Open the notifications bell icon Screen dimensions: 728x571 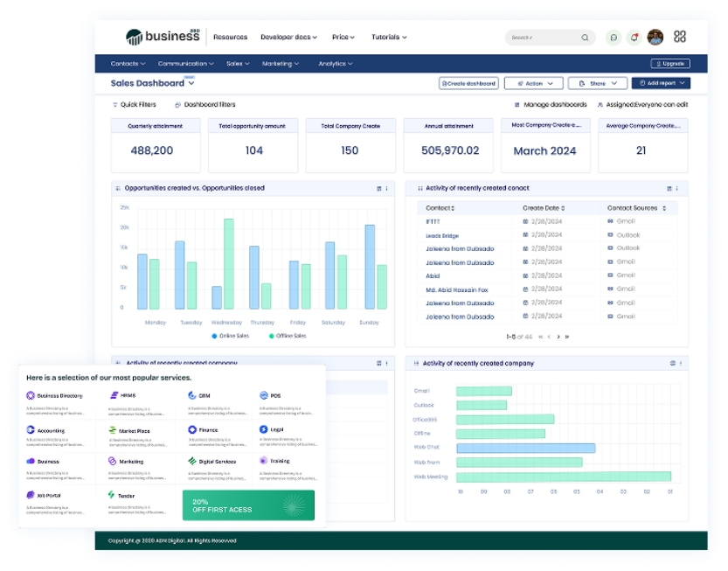tap(634, 38)
